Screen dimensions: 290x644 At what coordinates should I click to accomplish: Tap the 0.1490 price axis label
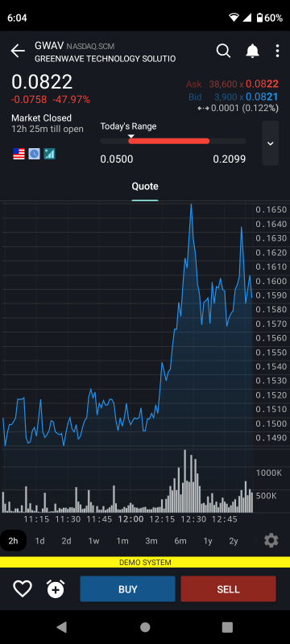click(x=271, y=438)
